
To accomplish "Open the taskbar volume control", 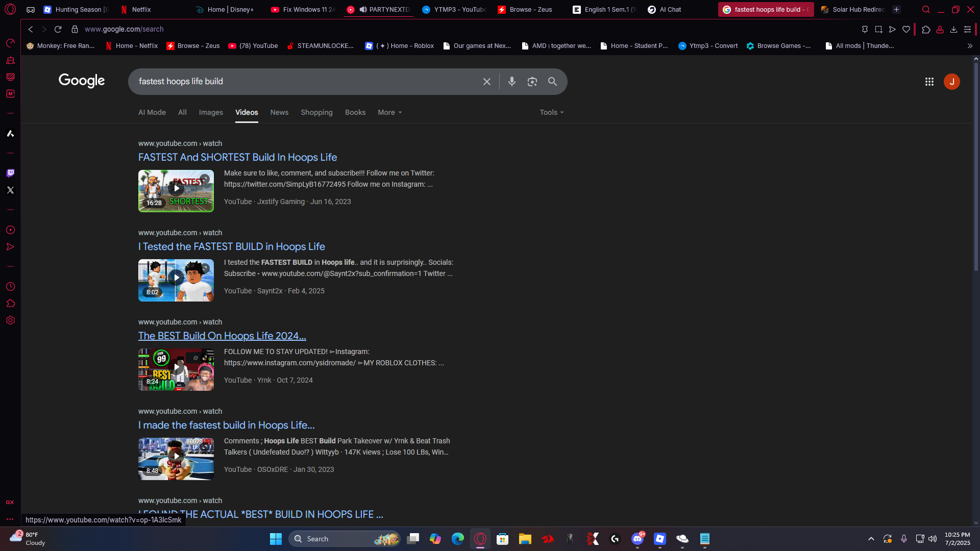I will click(x=933, y=539).
